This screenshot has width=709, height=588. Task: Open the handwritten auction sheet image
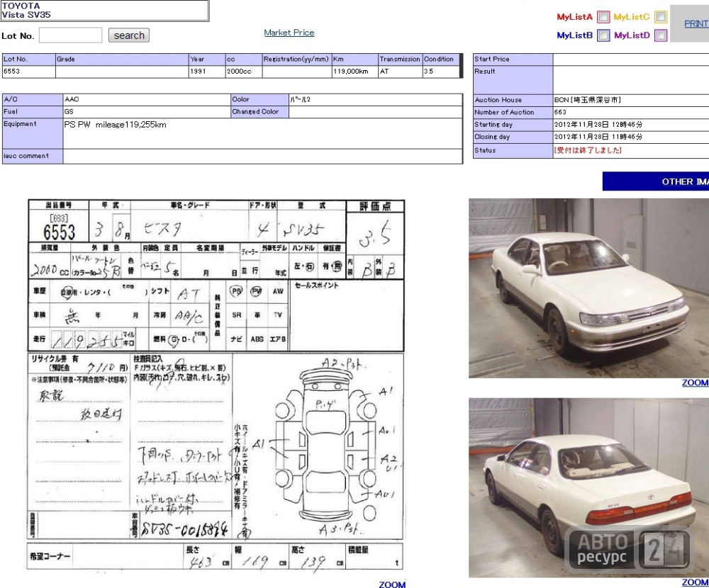point(216,385)
